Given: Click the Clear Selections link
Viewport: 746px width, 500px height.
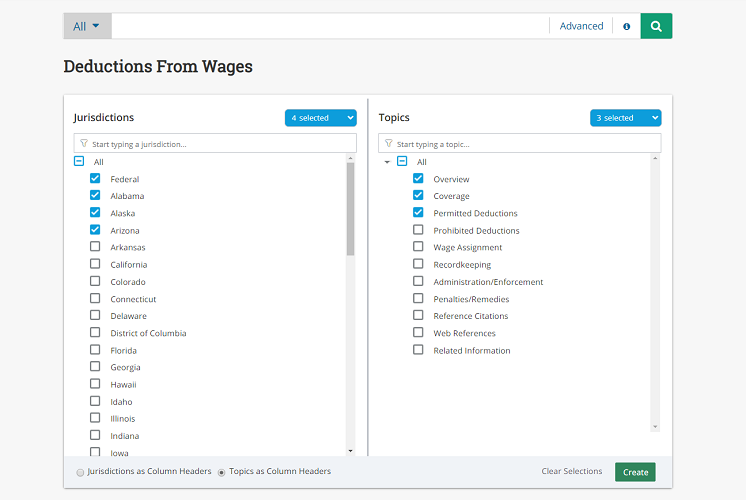Looking at the screenshot, I should tap(572, 471).
